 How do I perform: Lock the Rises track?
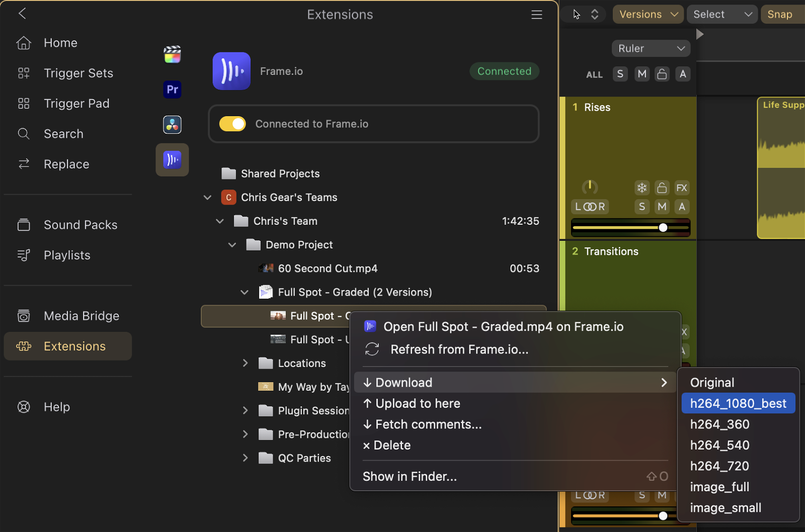click(x=662, y=188)
